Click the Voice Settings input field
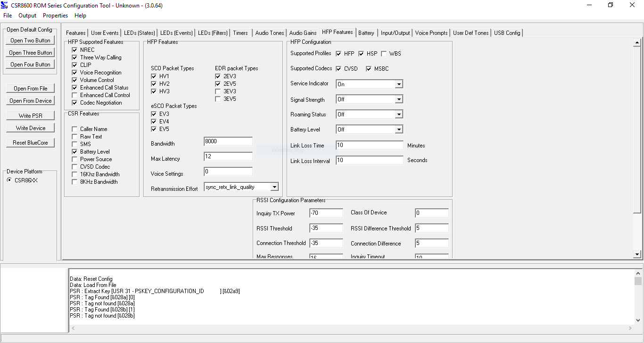This screenshot has height=343, width=644. (228, 171)
